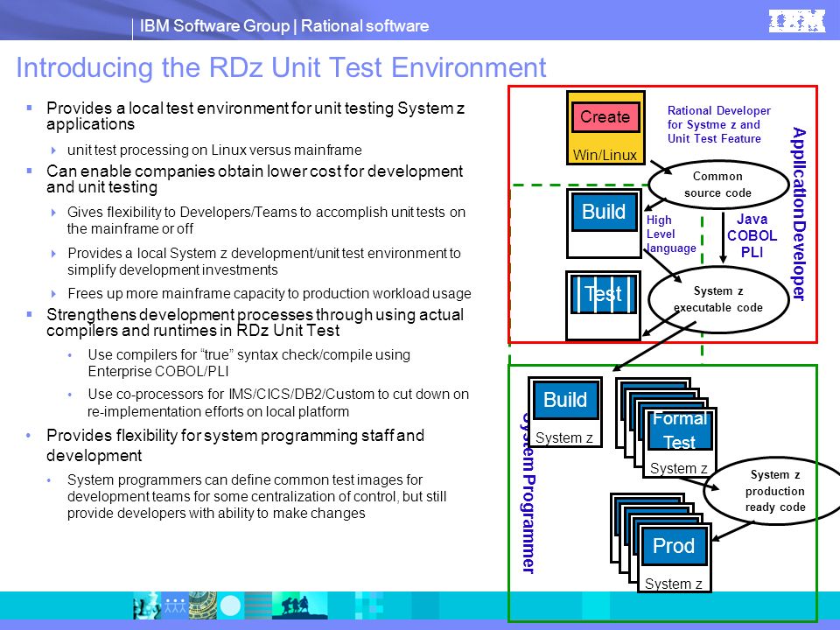840x630 pixels.
Task: Select the Prod System z box
Action: coord(674,558)
